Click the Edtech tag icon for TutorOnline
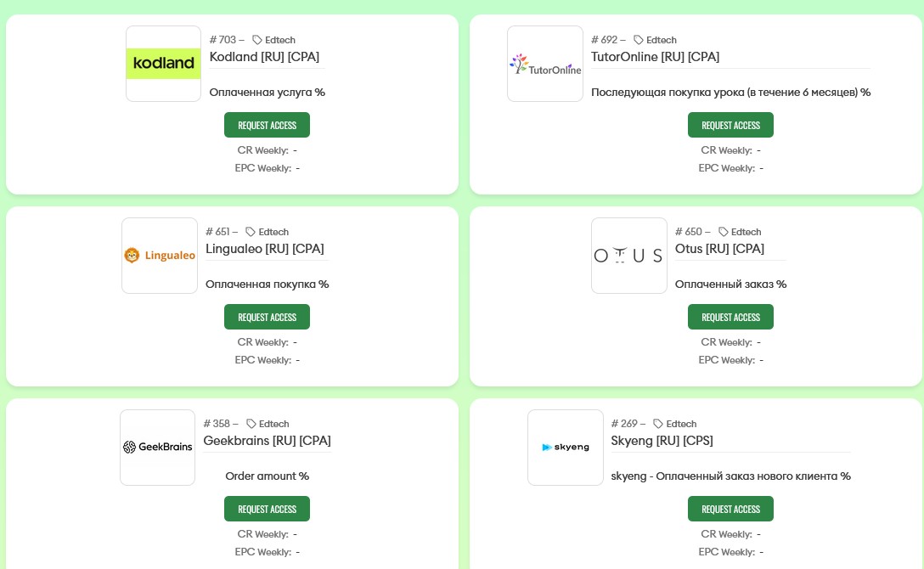This screenshot has height=569, width=924. (639, 40)
